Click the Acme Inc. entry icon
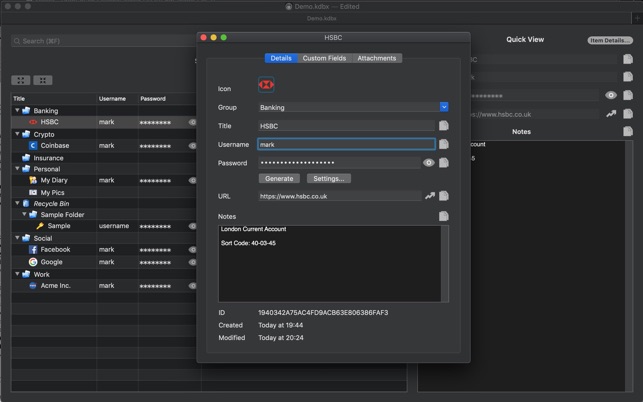 pyautogui.click(x=33, y=286)
